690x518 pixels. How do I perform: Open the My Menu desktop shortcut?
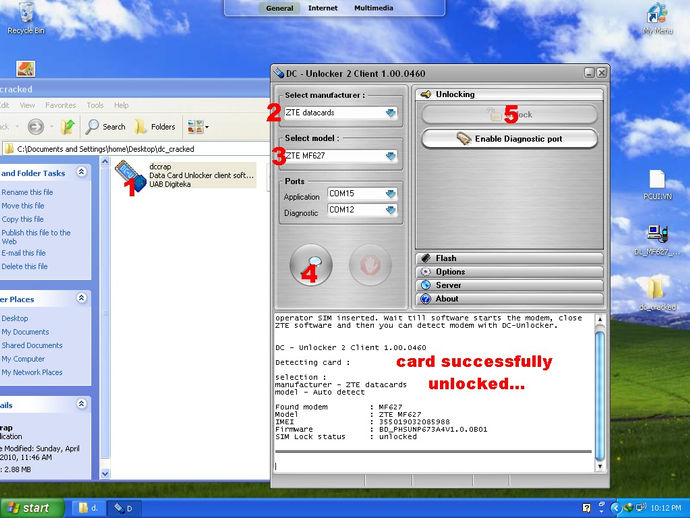click(657, 18)
